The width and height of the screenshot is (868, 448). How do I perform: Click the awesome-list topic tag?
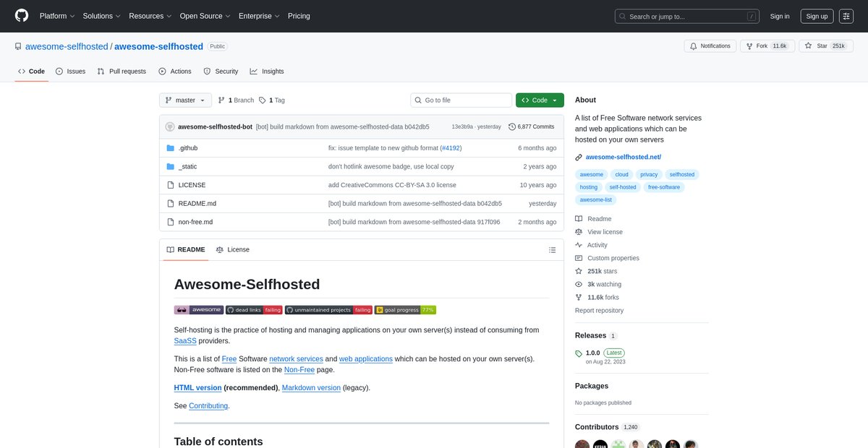[595, 199]
